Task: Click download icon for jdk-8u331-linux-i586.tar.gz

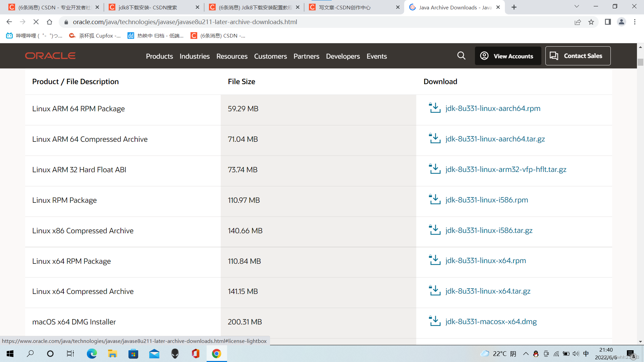Action: (435, 230)
